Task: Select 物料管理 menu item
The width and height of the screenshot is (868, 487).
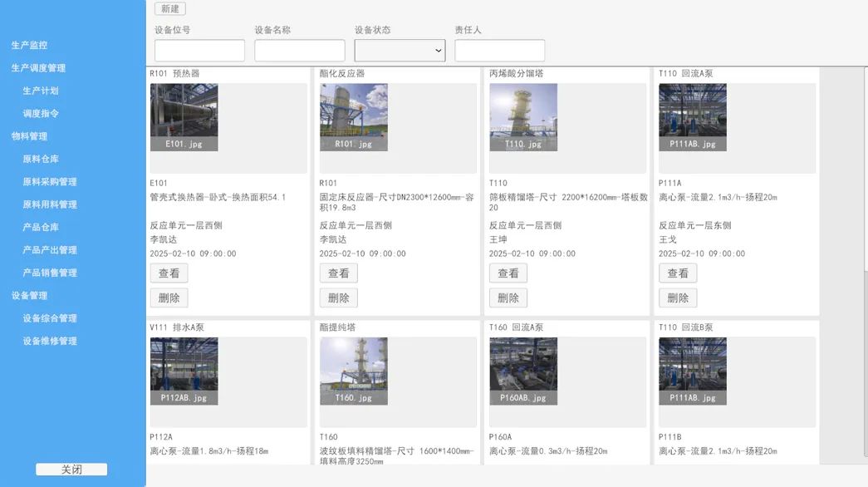Action: (29, 135)
